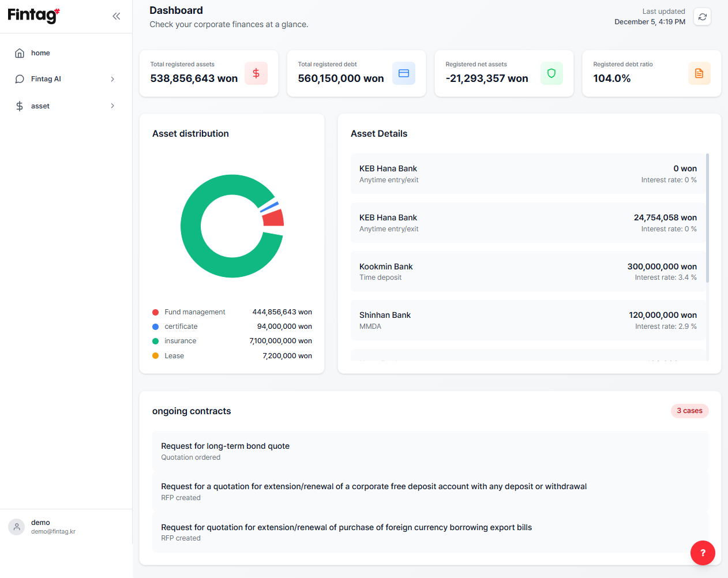Click the red dollar sign assets icon
Viewport: 728px width, 578px height.
click(256, 73)
